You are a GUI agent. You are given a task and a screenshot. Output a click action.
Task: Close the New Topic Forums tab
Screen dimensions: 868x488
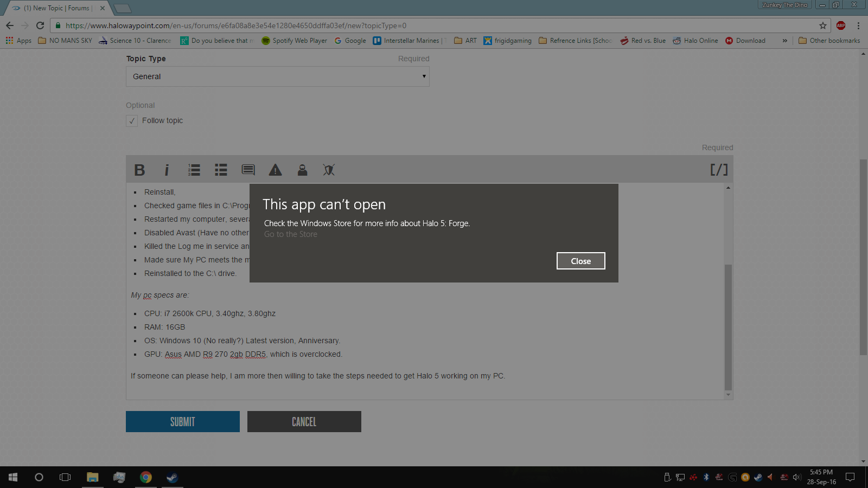pyautogui.click(x=103, y=8)
